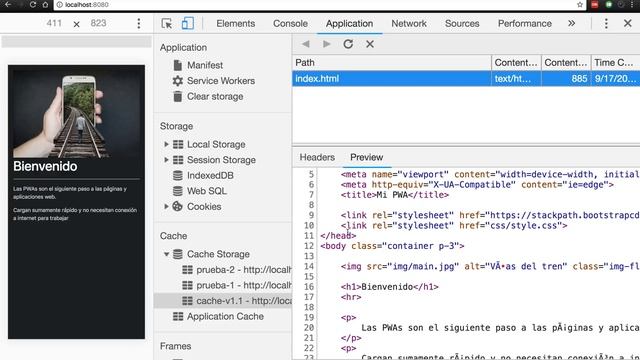Click the Web SQL database icon
The image size is (640, 360).
pos(178,191)
